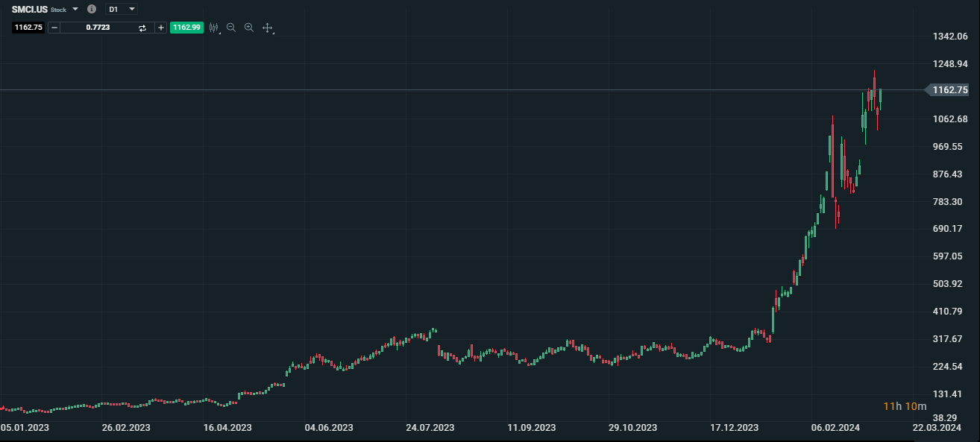Click the 0.7723 volume input field
Screen dimensions: 980x442
pos(97,28)
